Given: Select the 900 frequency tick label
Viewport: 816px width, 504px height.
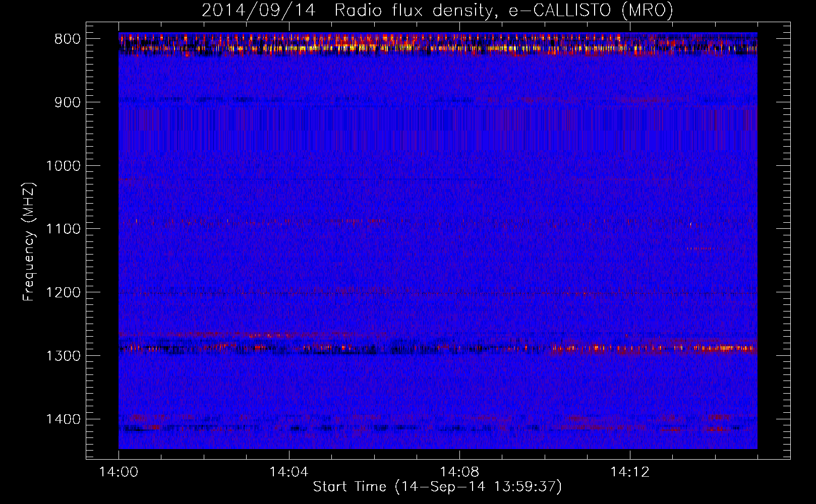Looking at the screenshot, I should coord(68,102).
